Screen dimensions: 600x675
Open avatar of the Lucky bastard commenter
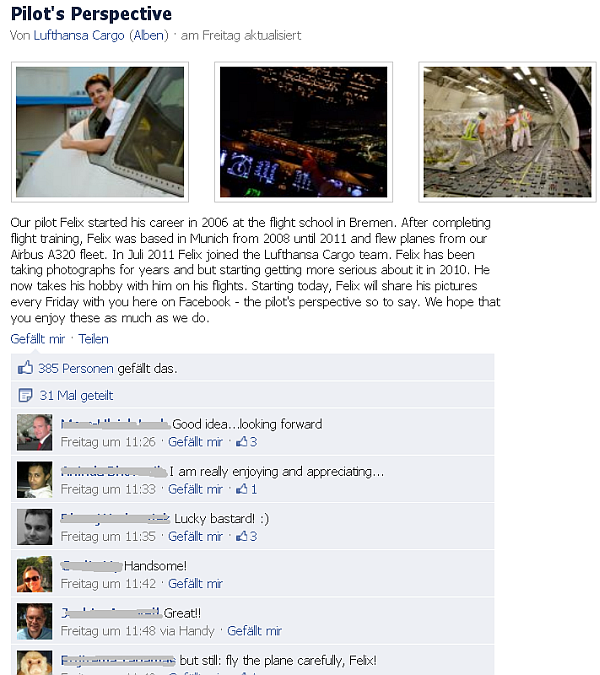click(34, 527)
